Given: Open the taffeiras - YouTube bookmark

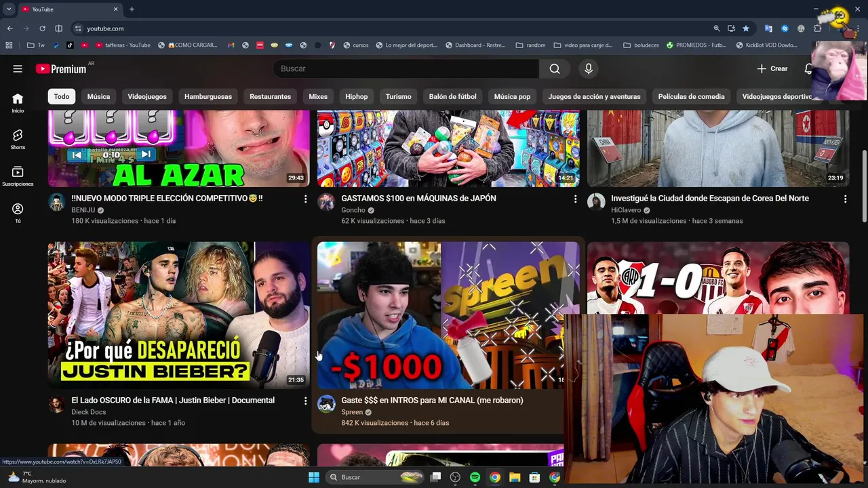Looking at the screenshot, I should [x=123, y=45].
